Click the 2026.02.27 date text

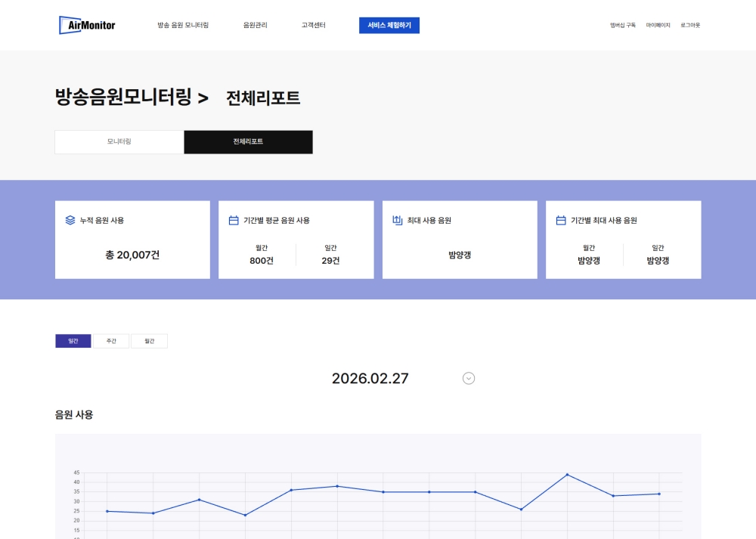point(370,379)
